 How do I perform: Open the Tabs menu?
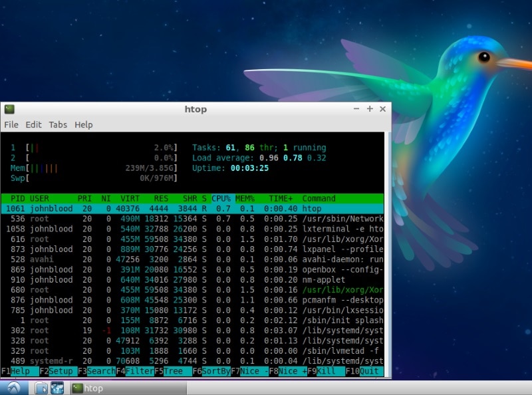58,125
